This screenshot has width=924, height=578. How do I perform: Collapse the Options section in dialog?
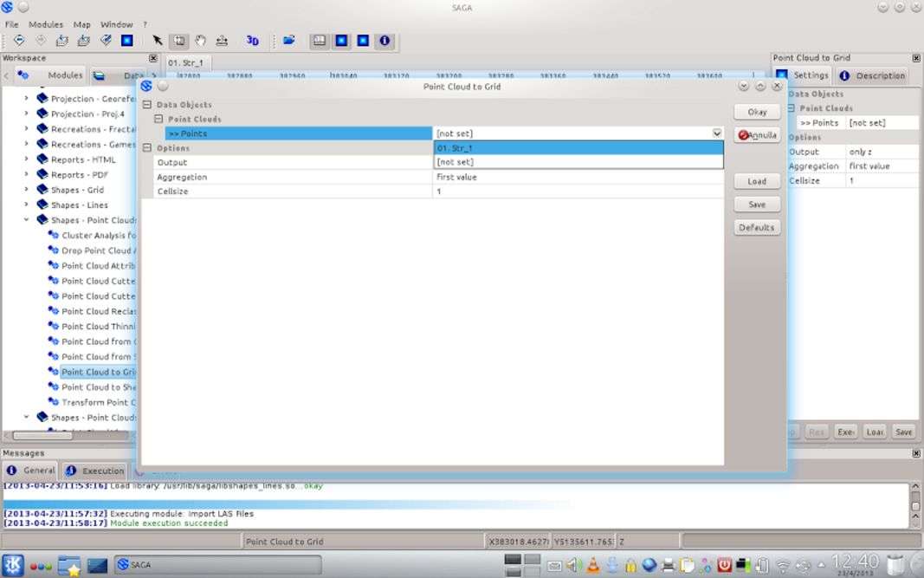click(147, 148)
